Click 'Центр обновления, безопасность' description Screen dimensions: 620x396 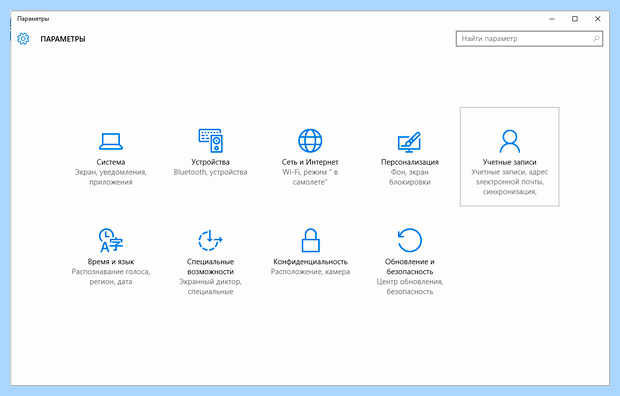(410, 287)
